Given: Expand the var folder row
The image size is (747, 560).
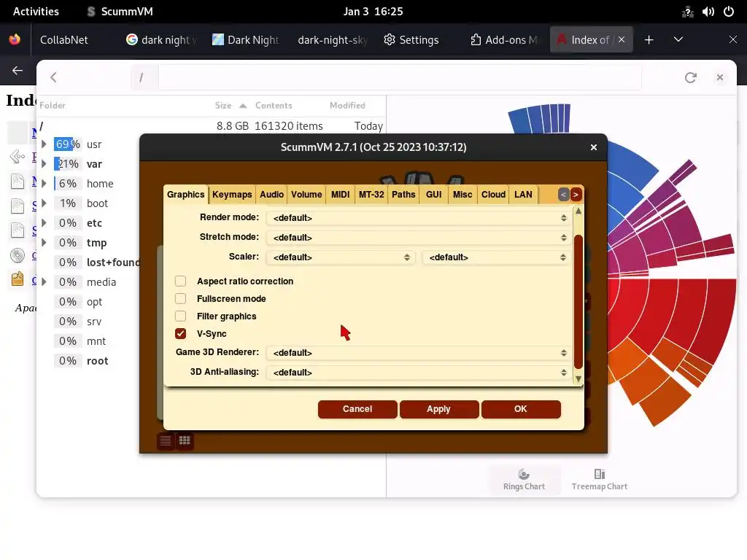Looking at the screenshot, I should pyautogui.click(x=44, y=164).
